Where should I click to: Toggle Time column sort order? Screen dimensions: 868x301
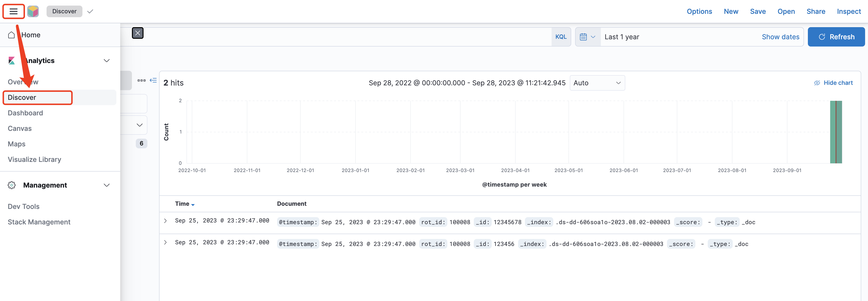point(185,204)
